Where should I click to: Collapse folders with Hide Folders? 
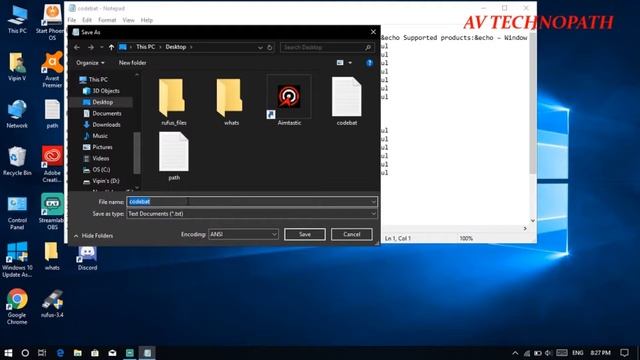(x=93, y=236)
